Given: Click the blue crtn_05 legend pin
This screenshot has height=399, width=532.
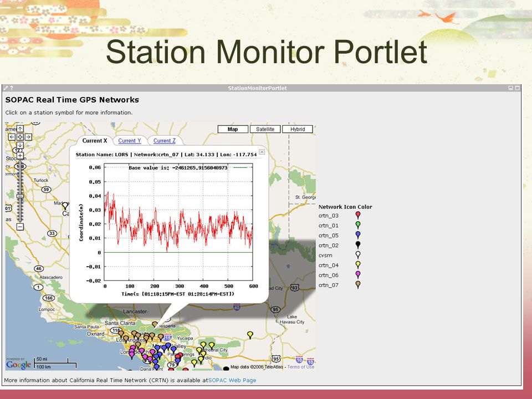Looking at the screenshot, I should pos(358,235).
